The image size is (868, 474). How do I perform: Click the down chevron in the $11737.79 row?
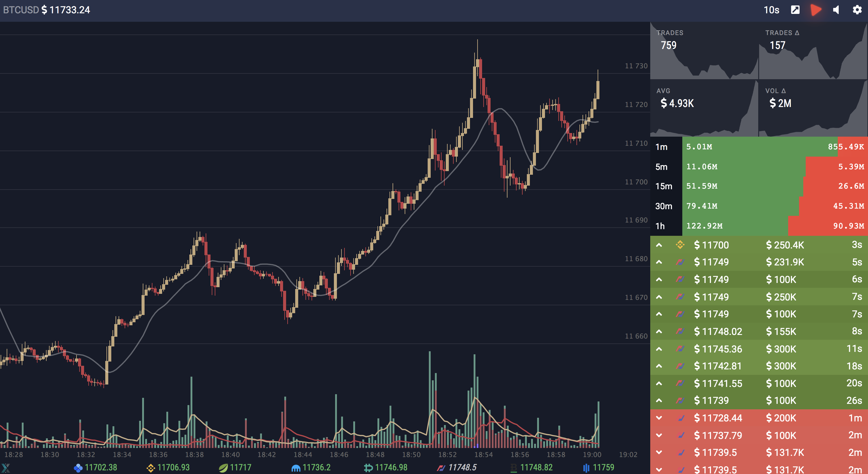pyautogui.click(x=659, y=435)
